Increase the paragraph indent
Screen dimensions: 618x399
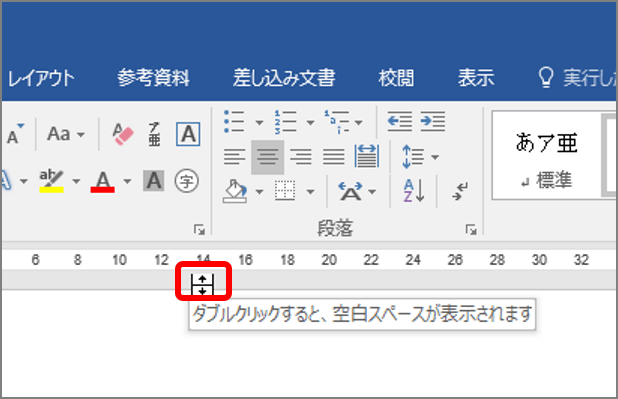(433, 121)
